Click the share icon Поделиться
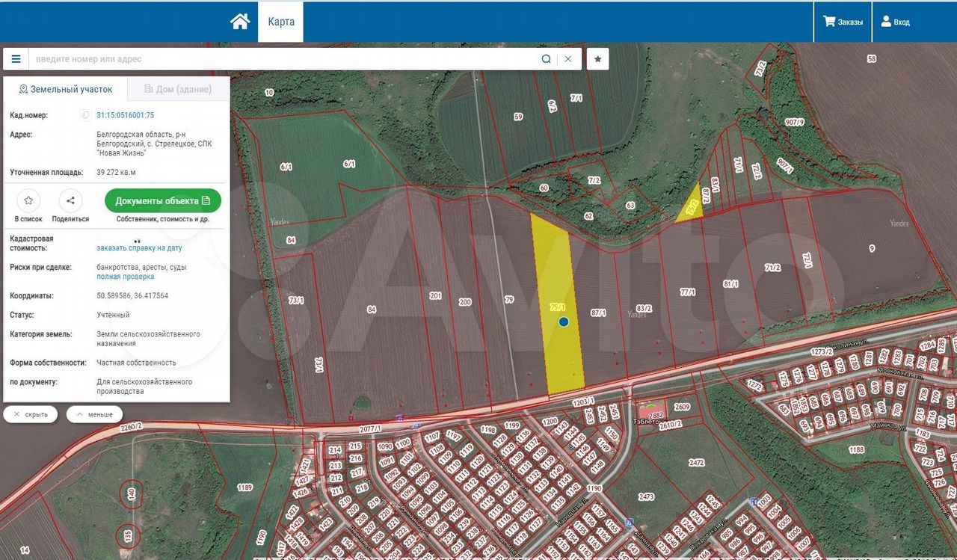 tap(70, 200)
